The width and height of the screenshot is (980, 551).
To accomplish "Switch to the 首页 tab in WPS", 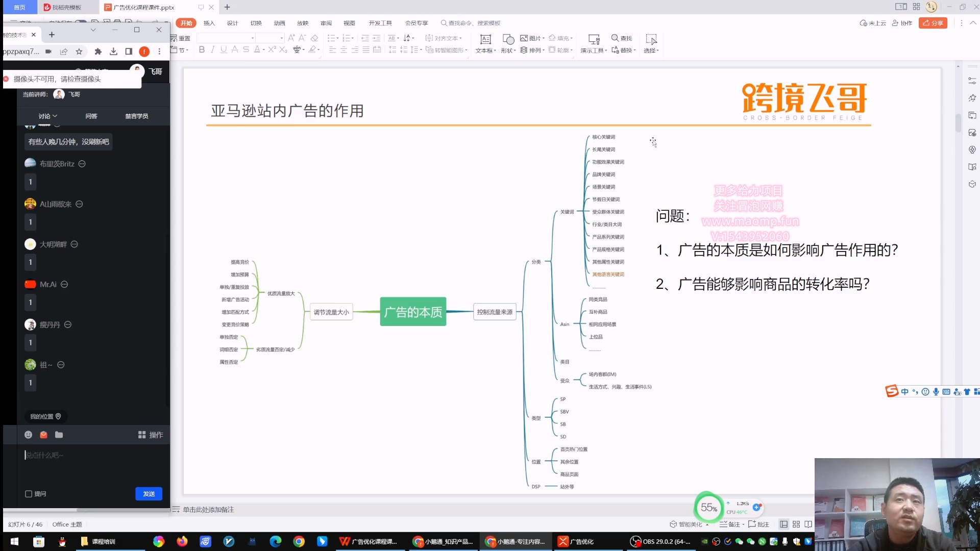I will [19, 7].
